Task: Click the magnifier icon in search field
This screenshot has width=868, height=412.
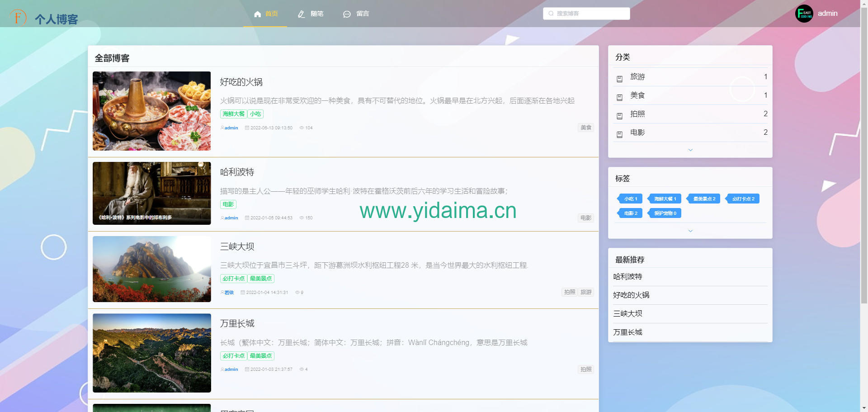Action: 551,14
